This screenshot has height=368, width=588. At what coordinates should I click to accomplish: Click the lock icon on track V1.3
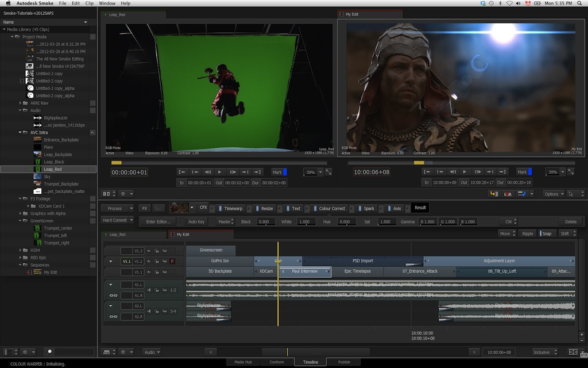pyautogui.click(x=157, y=251)
